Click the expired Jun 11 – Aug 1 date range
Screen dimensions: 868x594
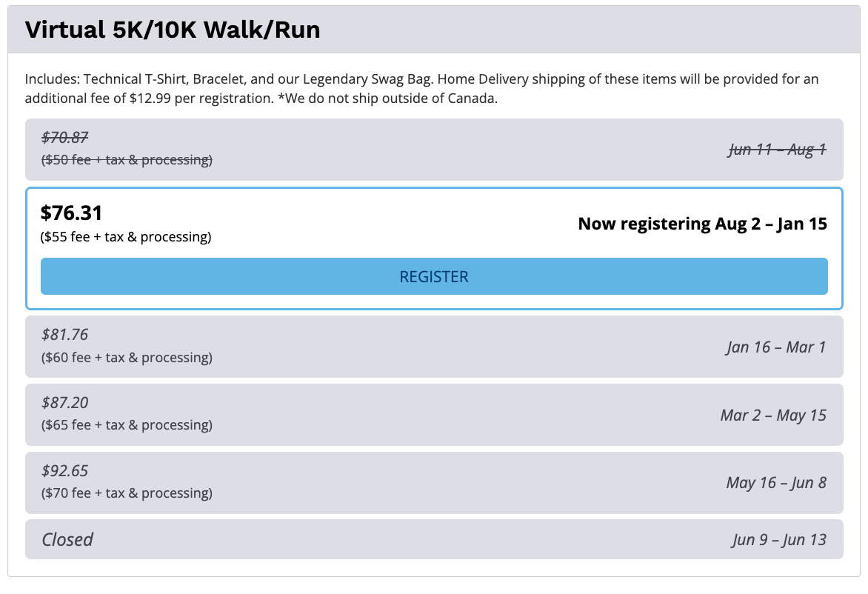(x=777, y=150)
